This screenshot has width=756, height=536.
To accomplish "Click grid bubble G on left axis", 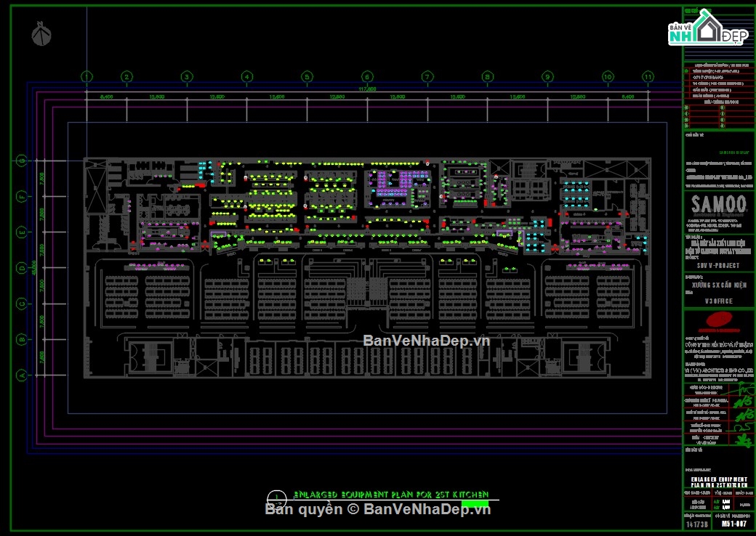I will point(23,160).
